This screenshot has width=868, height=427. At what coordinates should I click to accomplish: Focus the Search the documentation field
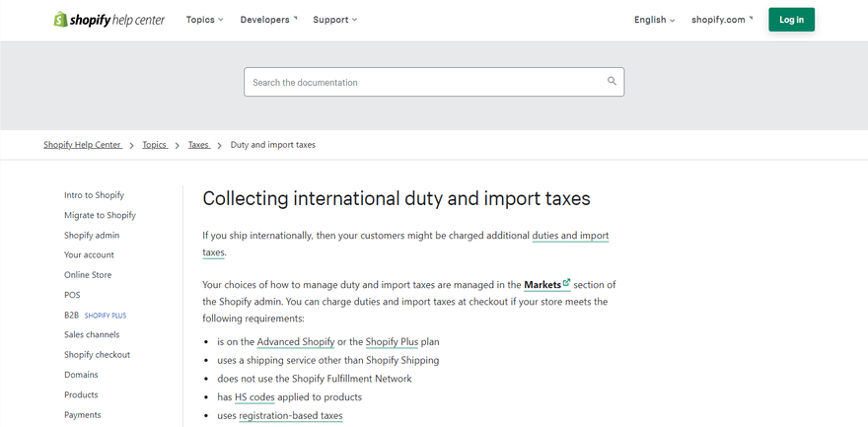click(434, 82)
